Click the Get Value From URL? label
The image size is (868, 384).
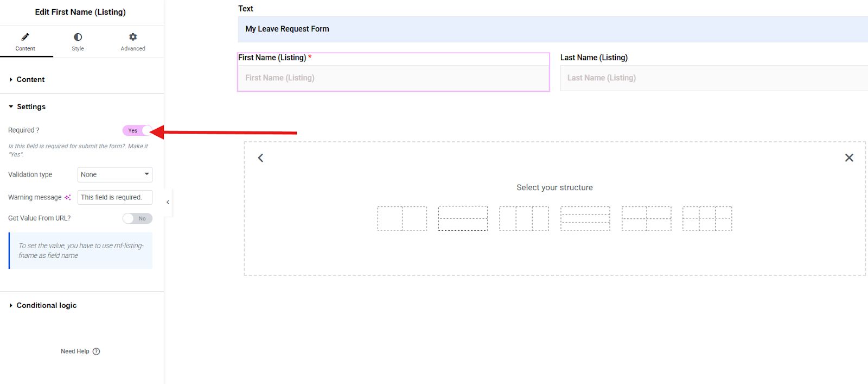tap(40, 218)
